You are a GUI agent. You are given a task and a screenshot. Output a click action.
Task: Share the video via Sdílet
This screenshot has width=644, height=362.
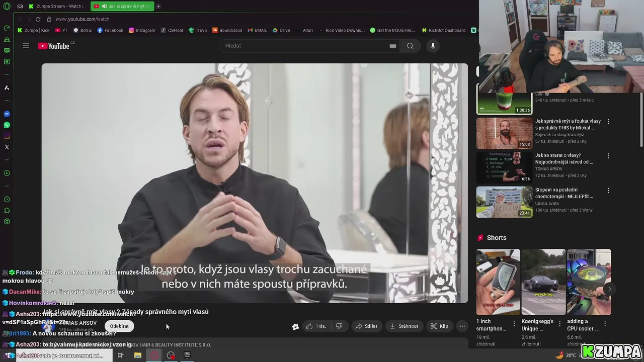366,326
